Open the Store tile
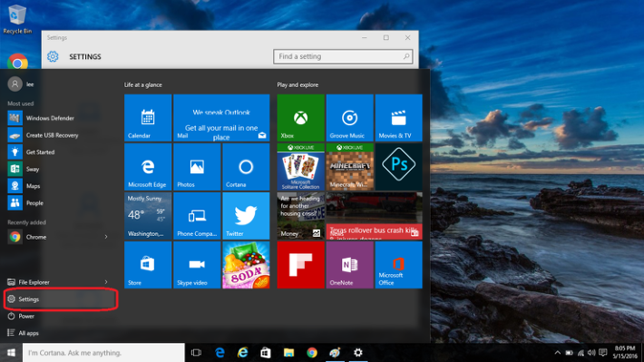Screen dimensions: 644x362 coord(148,265)
